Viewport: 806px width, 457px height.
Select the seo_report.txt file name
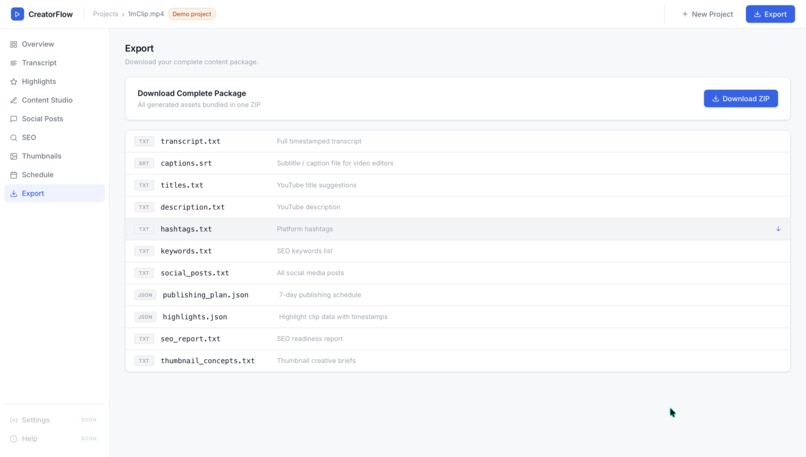(x=190, y=339)
